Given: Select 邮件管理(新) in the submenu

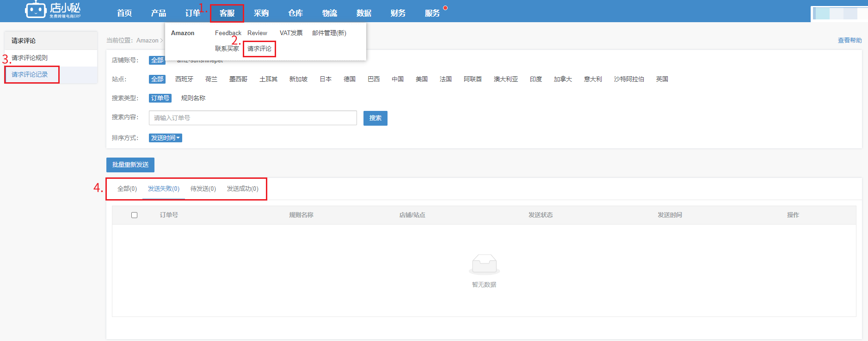Looking at the screenshot, I should [329, 33].
